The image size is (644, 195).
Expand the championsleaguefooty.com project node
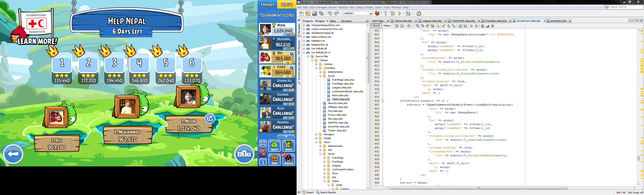point(304,25)
